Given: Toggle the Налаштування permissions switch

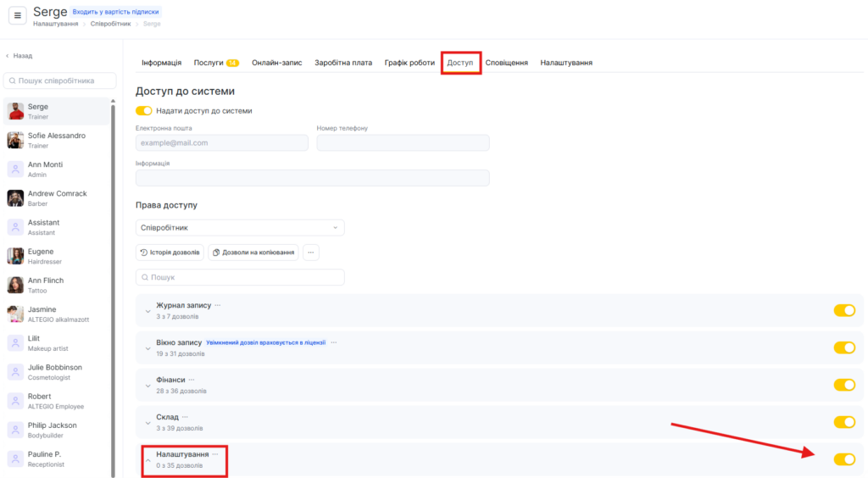Looking at the screenshot, I should 844,459.
